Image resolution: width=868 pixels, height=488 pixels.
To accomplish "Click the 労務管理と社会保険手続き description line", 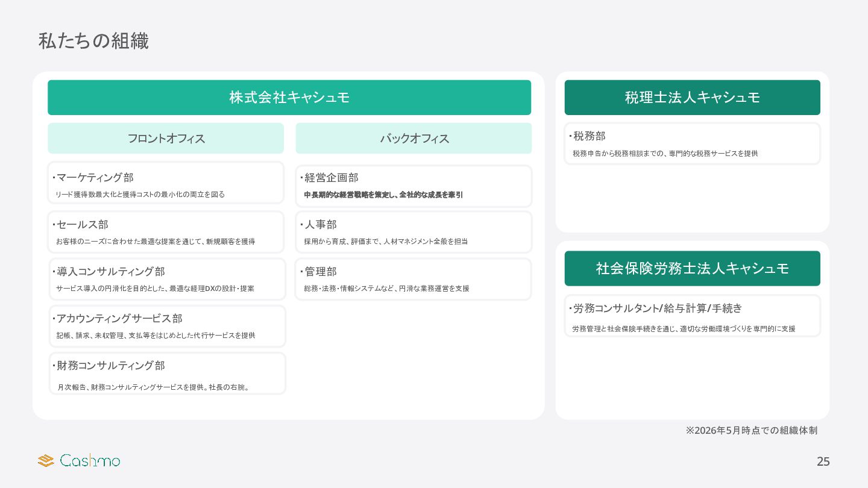I will [x=684, y=329].
